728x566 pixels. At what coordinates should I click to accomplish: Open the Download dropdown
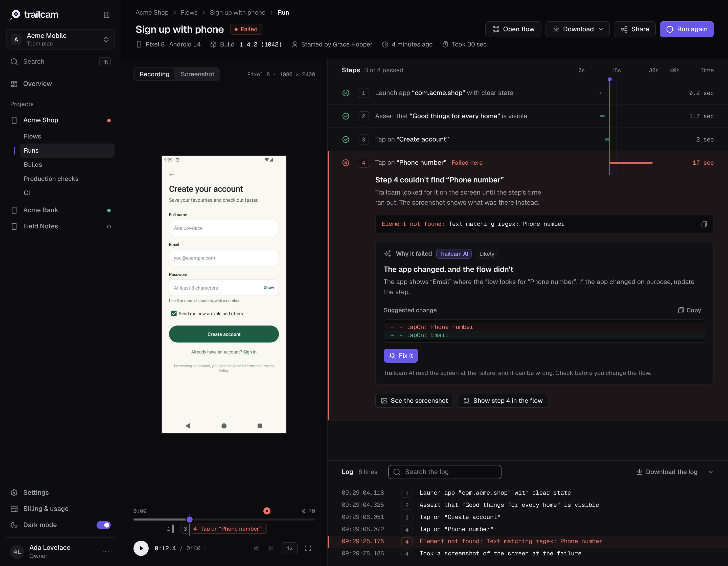pyautogui.click(x=577, y=29)
